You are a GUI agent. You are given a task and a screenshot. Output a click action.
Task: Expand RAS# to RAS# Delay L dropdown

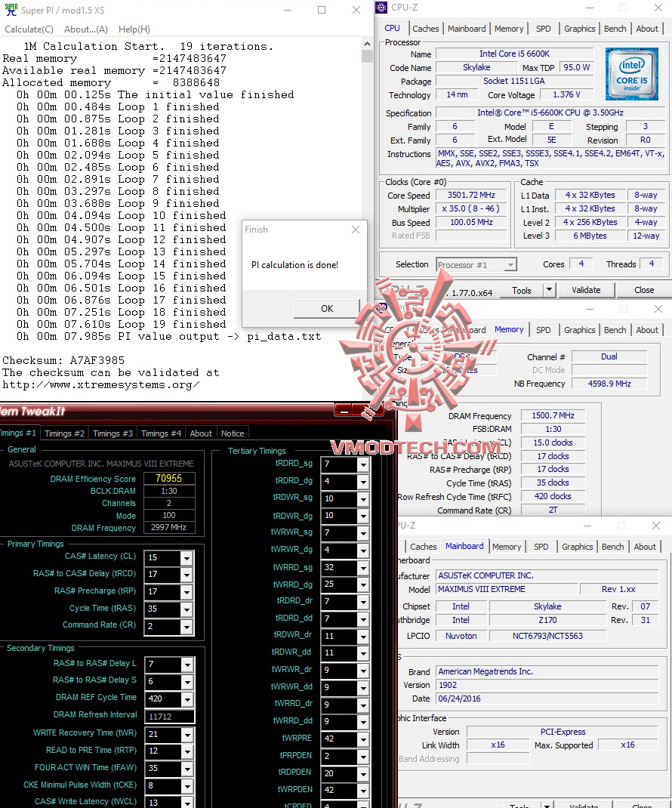pos(186,665)
